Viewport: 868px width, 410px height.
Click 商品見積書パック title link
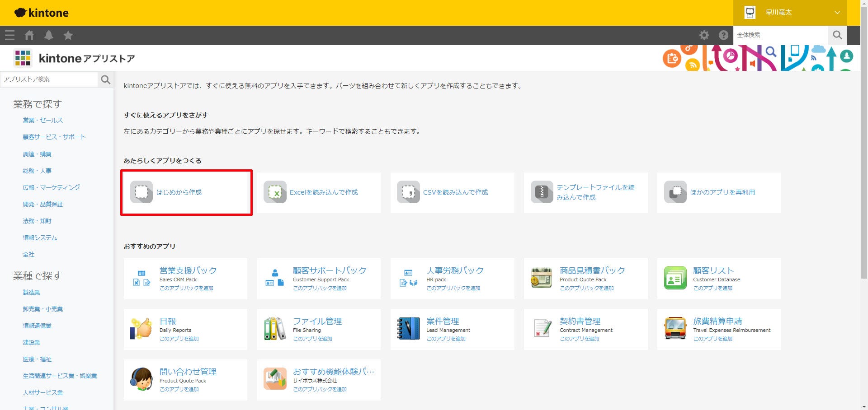(592, 270)
